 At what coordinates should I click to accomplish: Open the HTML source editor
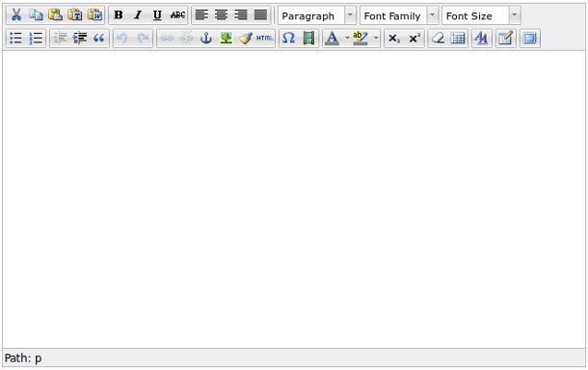pos(265,39)
